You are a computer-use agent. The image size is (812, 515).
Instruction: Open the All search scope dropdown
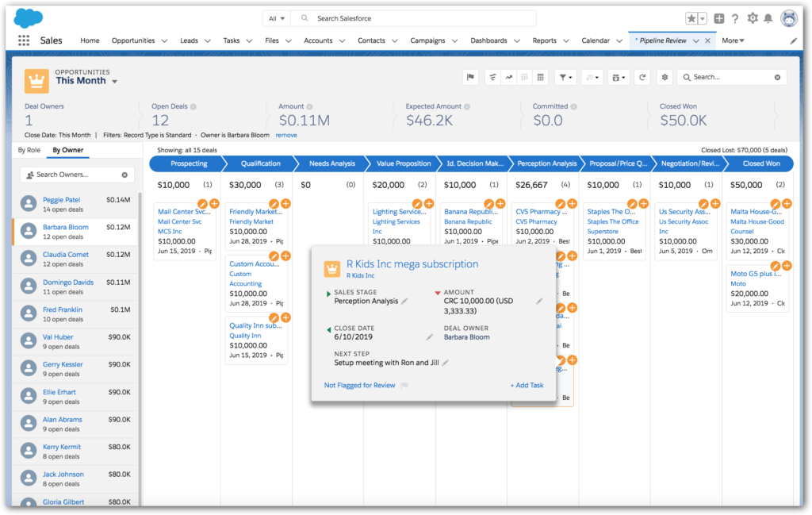277,19
